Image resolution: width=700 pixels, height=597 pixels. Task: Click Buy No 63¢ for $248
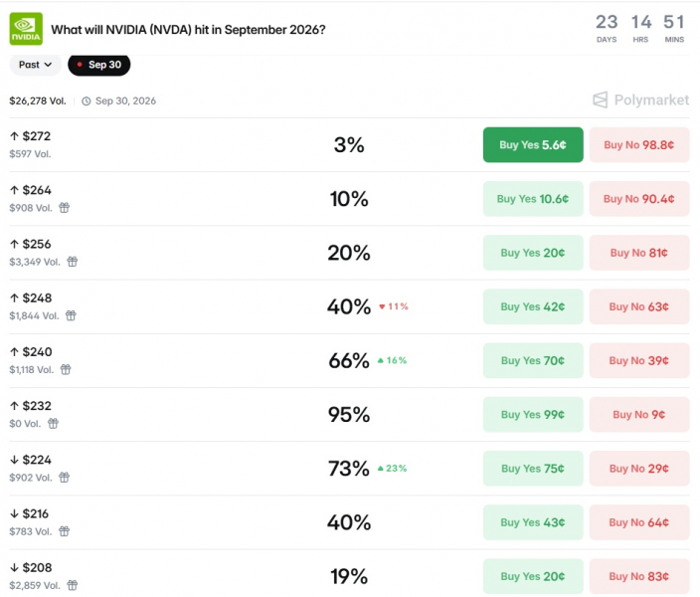(639, 307)
